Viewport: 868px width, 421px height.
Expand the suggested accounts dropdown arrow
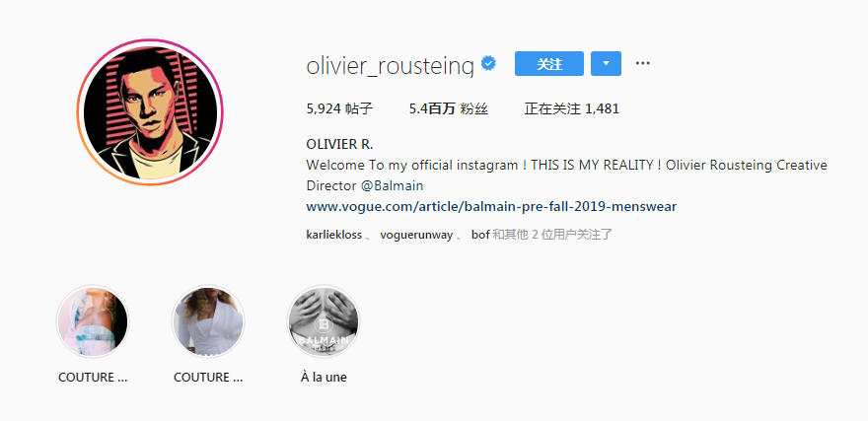(x=606, y=64)
